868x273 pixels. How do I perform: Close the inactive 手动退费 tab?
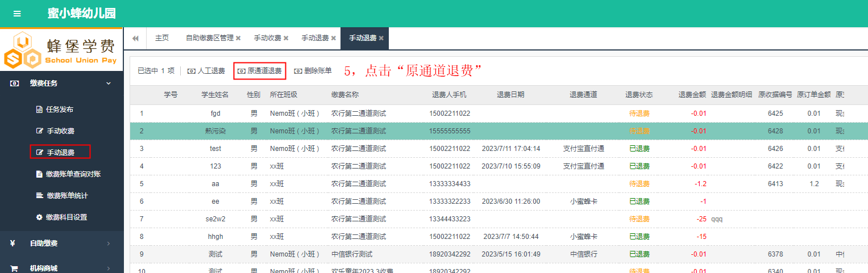point(334,39)
